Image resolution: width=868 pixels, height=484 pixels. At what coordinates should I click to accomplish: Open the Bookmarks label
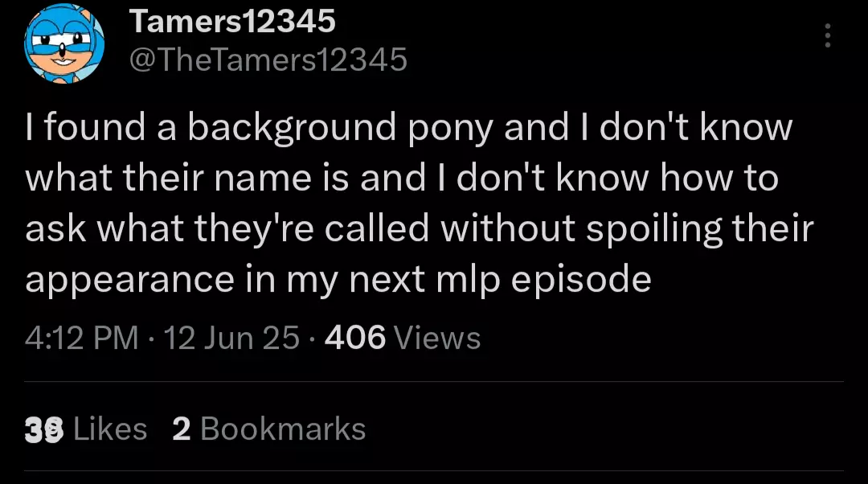pyautogui.click(x=283, y=429)
